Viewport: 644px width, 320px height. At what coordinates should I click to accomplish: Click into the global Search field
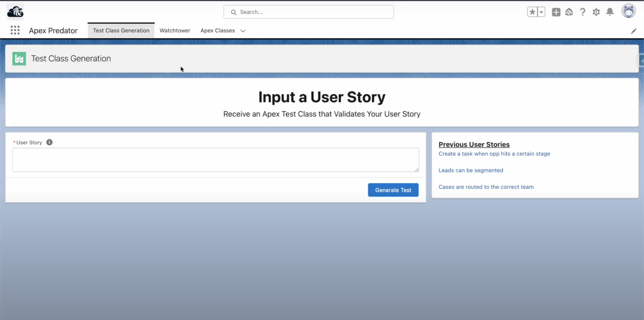coord(309,12)
